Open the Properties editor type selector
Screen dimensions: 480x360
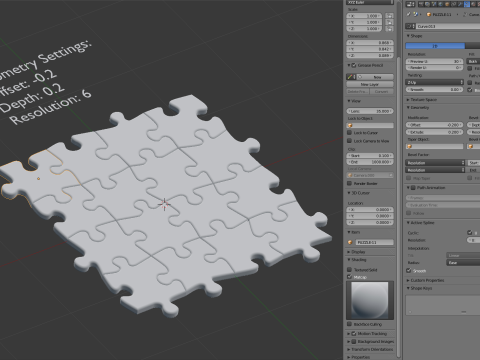tap(410, 4)
